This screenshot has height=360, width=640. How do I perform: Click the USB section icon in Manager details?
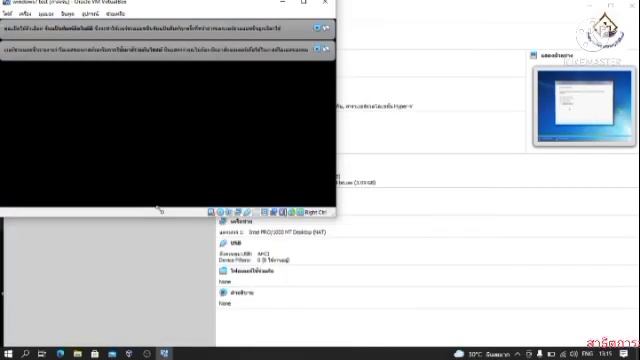(223, 243)
